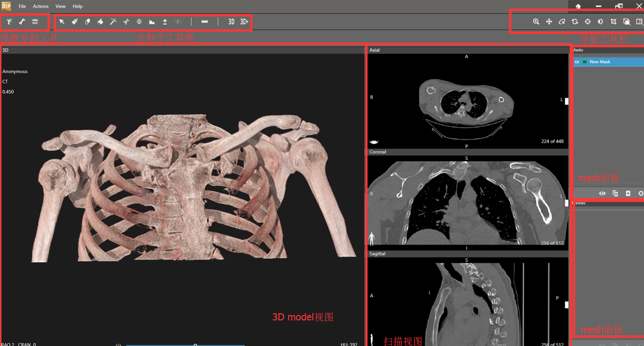The image size is (644, 346).
Task: Click the teeth orientation icon in Axial view
Action: 374,142
